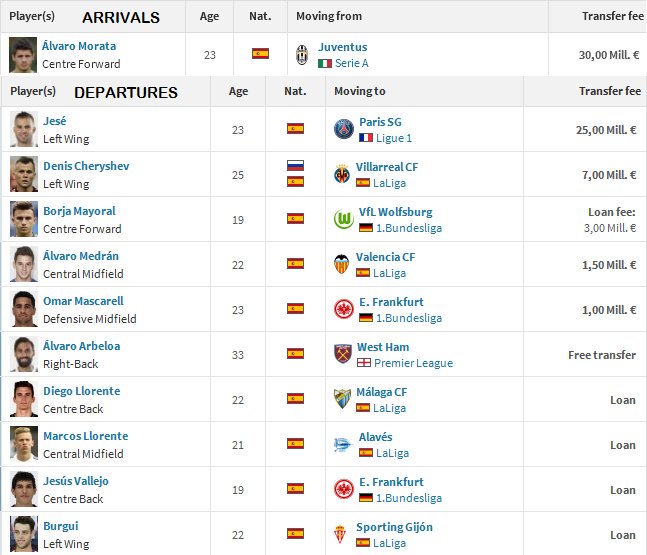Image resolution: width=647 pixels, height=555 pixels.
Task: Click the Transfer fee header in Departures
Action: tap(610, 91)
